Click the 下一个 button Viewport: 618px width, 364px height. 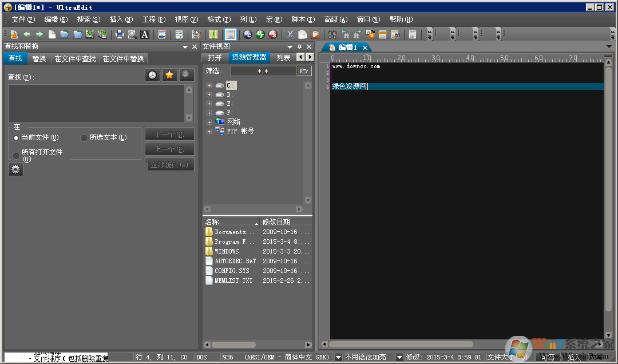pyautogui.click(x=169, y=134)
